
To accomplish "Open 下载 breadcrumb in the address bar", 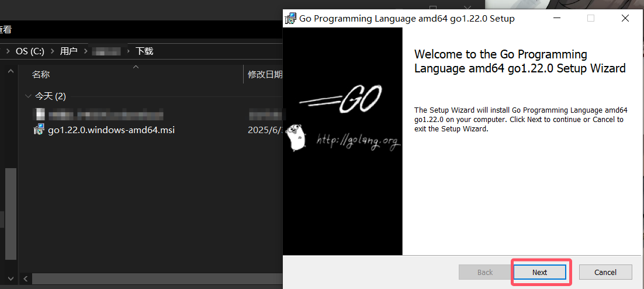I will 144,51.
